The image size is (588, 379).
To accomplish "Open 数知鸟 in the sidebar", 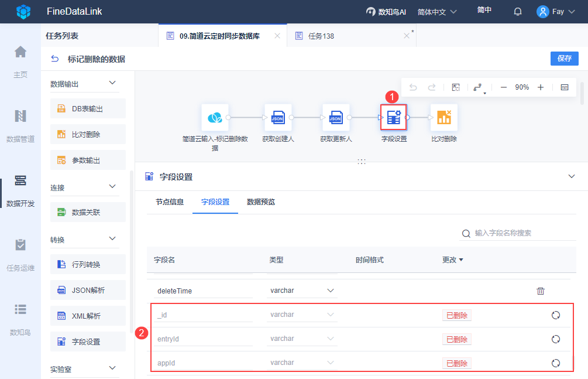I will (x=20, y=319).
